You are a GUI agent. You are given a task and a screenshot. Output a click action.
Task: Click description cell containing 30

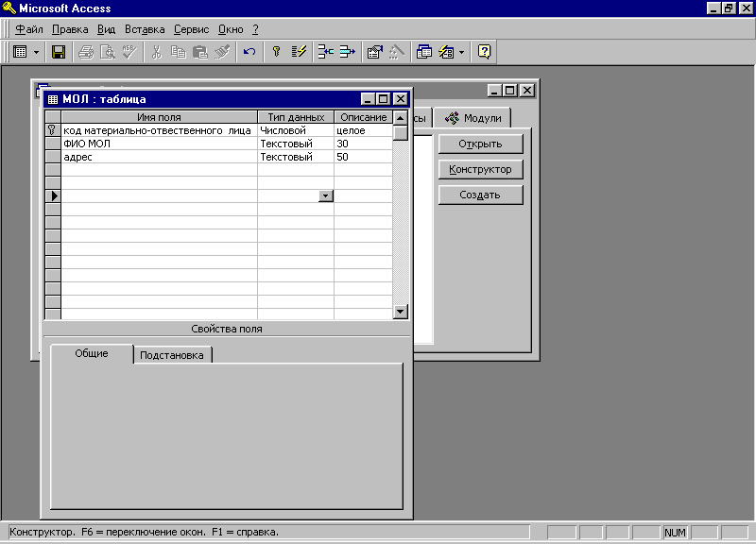(363, 144)
